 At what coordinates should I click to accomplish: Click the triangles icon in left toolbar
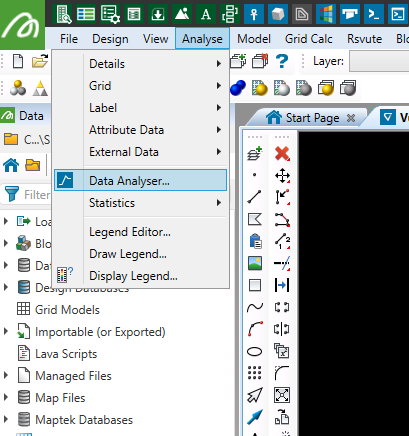pos(40,88)
